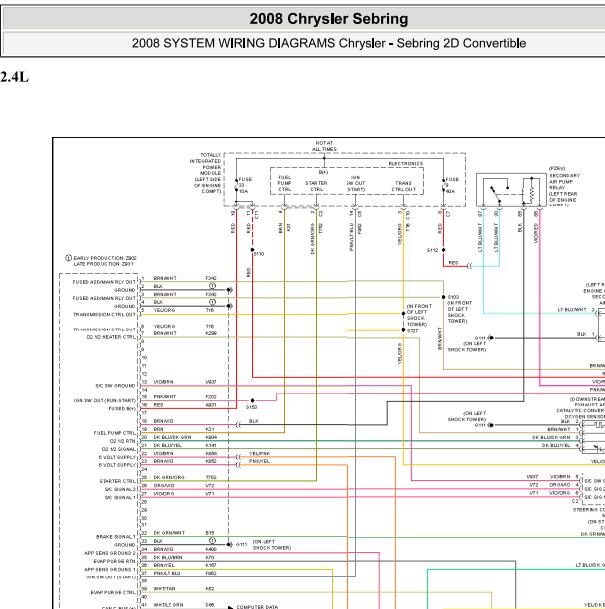Click the "TRANSMISSION CTRL OUT" label at pin 5

tap(104, 314)
